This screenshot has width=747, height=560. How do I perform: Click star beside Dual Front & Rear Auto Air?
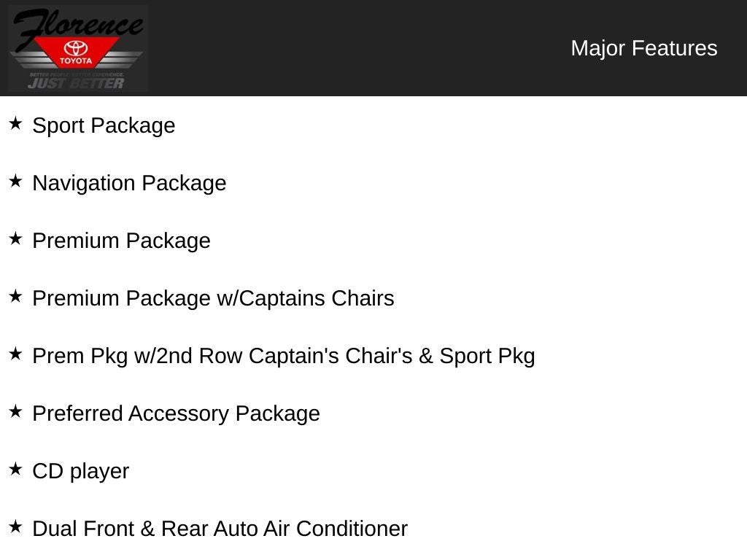coord(15,526)
